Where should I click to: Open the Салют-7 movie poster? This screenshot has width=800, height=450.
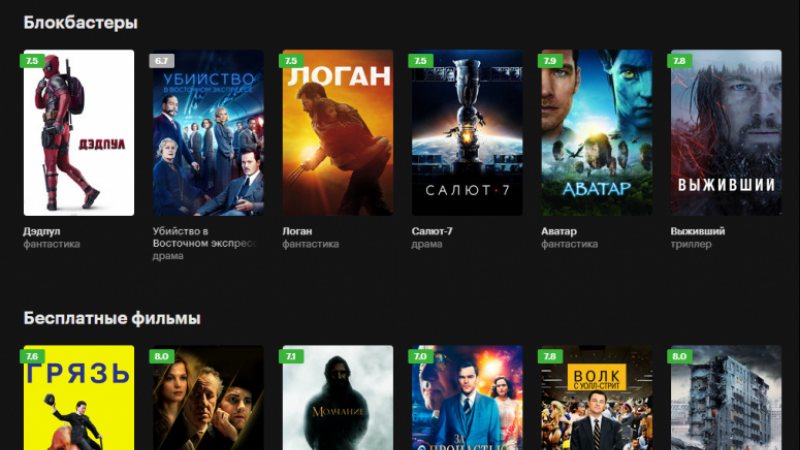[x=467, y=133]
